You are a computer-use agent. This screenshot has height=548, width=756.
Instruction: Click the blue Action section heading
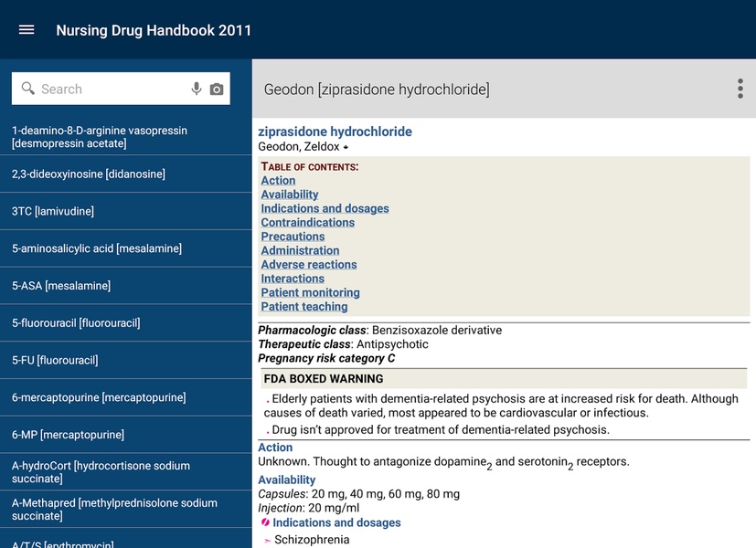275,448
